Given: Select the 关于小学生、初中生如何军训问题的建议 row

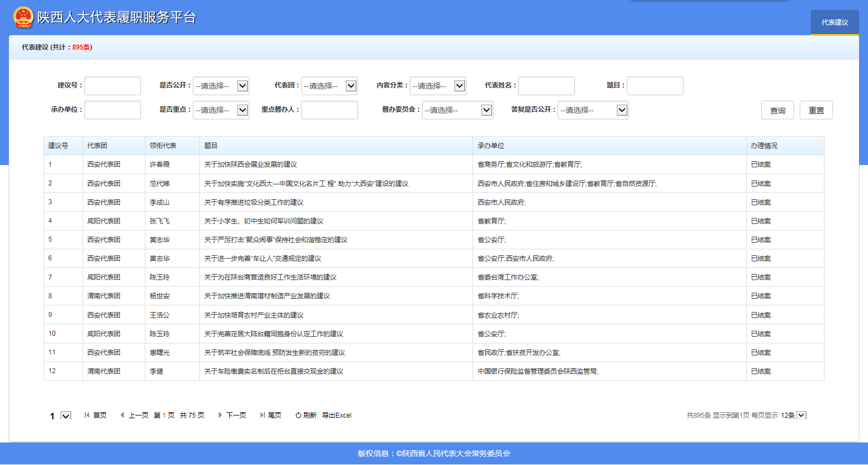Looking at the screenshot, I should click(434, 221).
